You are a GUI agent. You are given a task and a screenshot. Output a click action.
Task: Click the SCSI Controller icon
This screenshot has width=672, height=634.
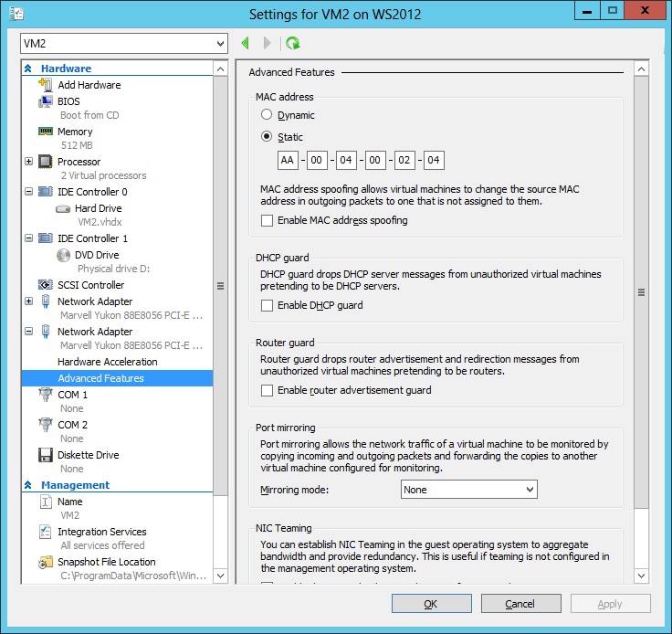(46, 285)
